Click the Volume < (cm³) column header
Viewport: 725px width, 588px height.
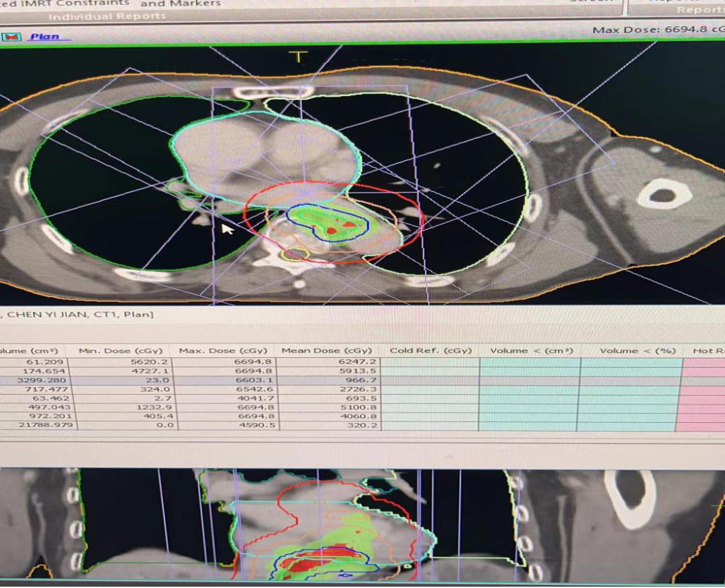pos(530,350)
